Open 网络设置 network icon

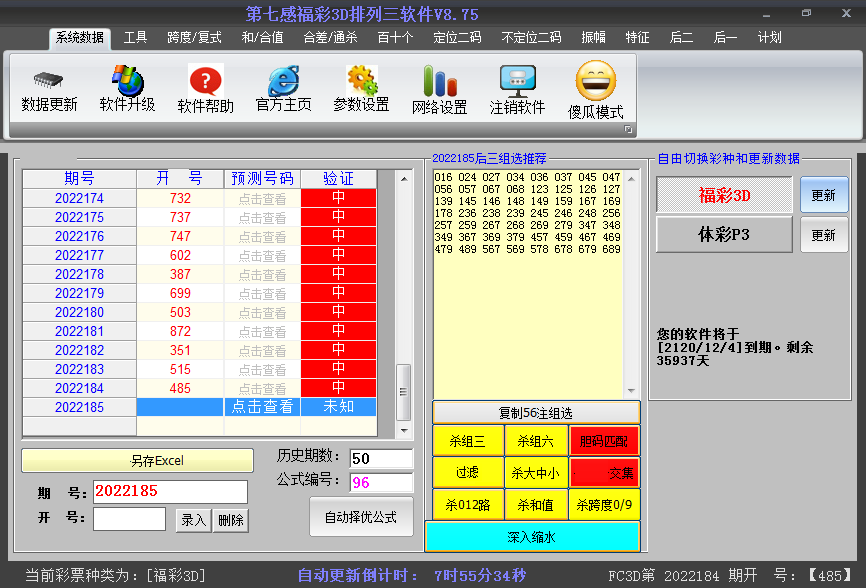pyautogui.click(x=440, y=81)
